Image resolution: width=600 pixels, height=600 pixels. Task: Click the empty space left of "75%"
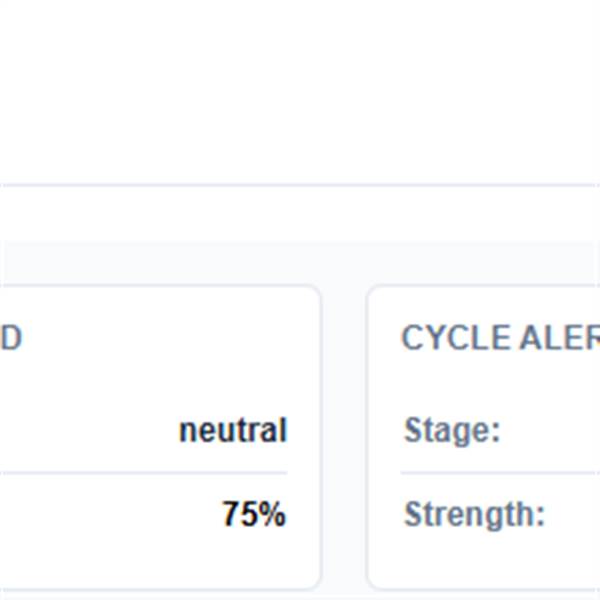coord(110,515)
